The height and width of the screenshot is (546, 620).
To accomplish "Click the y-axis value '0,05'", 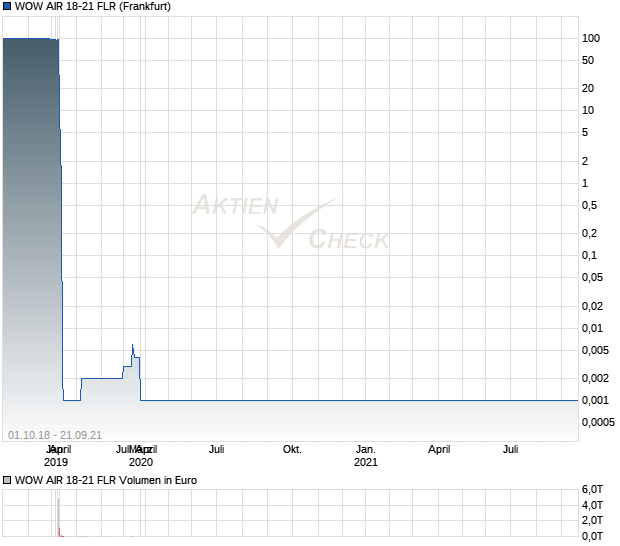I will 592,278.
